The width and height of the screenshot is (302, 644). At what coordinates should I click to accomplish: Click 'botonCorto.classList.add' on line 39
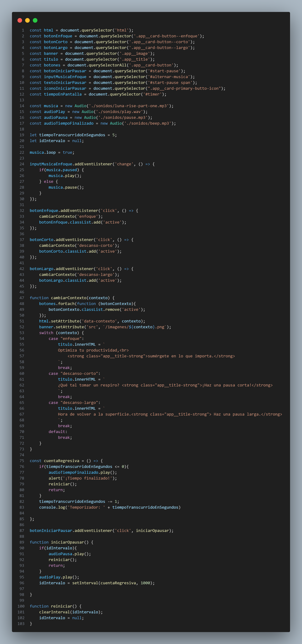(67, 251)
